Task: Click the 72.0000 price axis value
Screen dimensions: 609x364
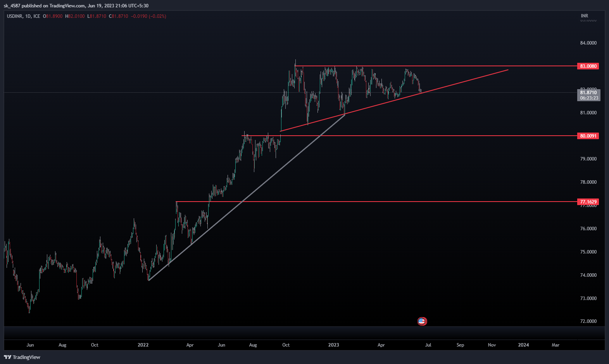Action: 588,321
